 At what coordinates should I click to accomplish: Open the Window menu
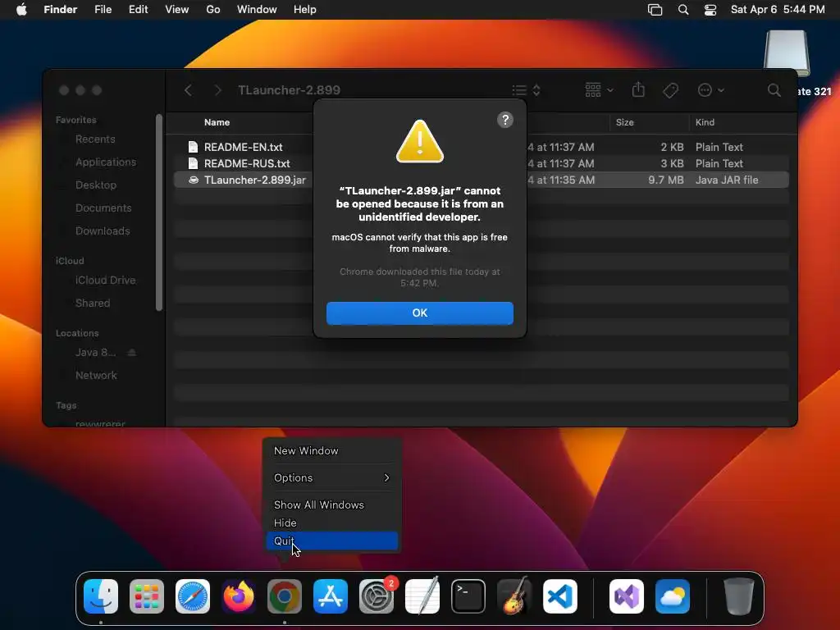coord(257,10)
